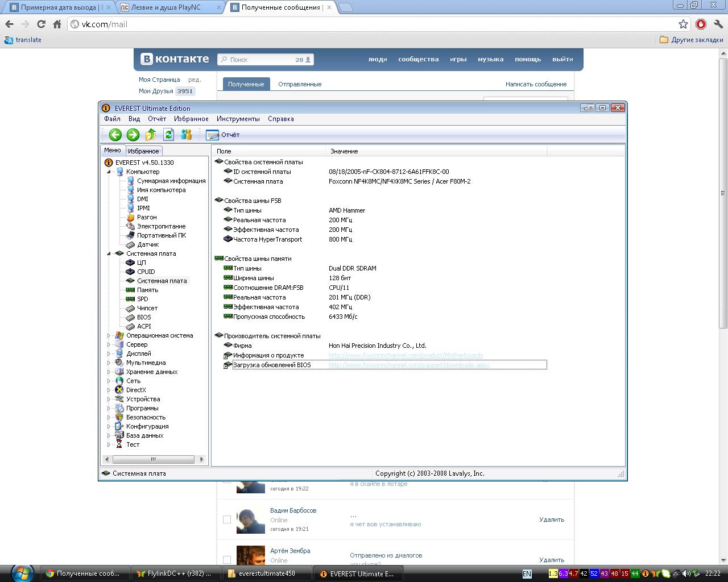Open the Справка menu

tap(280, 119)
